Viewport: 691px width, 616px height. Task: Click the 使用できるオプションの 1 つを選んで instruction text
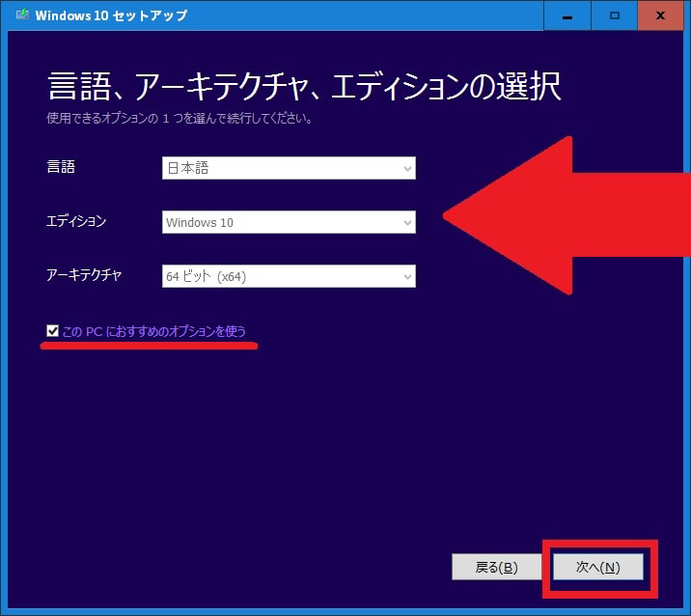[180, 118]
